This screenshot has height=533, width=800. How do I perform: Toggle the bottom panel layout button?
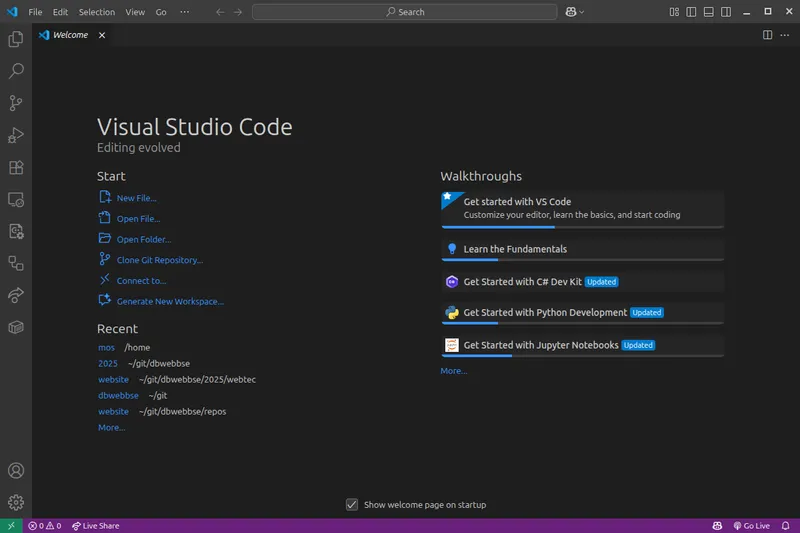click(707, 12)
